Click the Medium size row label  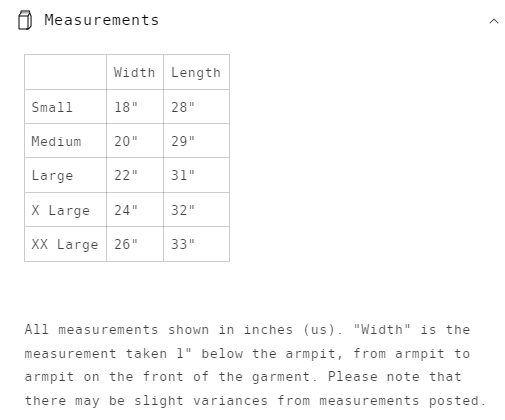[65, 141]
